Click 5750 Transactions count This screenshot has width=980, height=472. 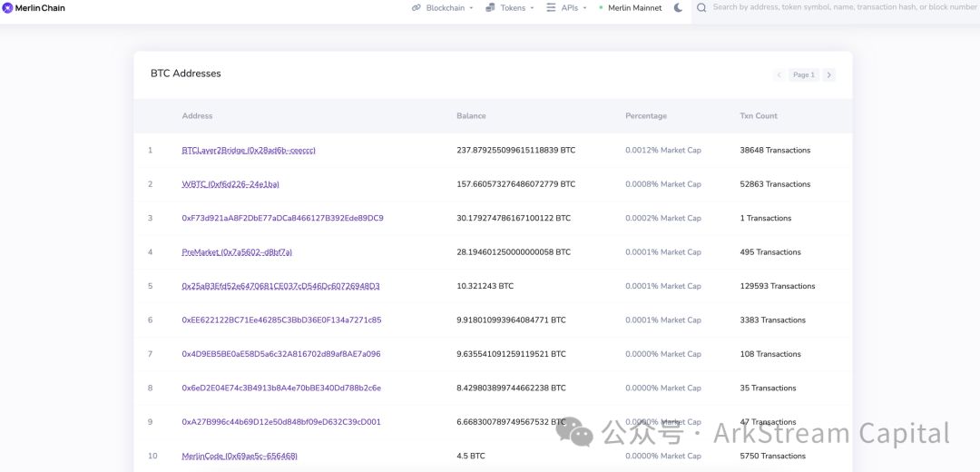tap(772, 456)
